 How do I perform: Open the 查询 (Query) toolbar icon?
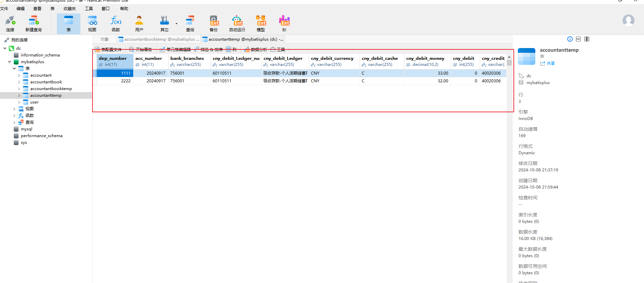pyautogui.click(x=190, y=24)
